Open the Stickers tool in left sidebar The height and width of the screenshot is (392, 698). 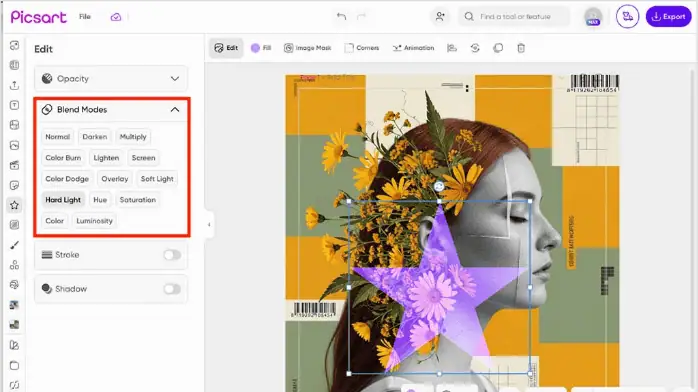tap(14, 185)
